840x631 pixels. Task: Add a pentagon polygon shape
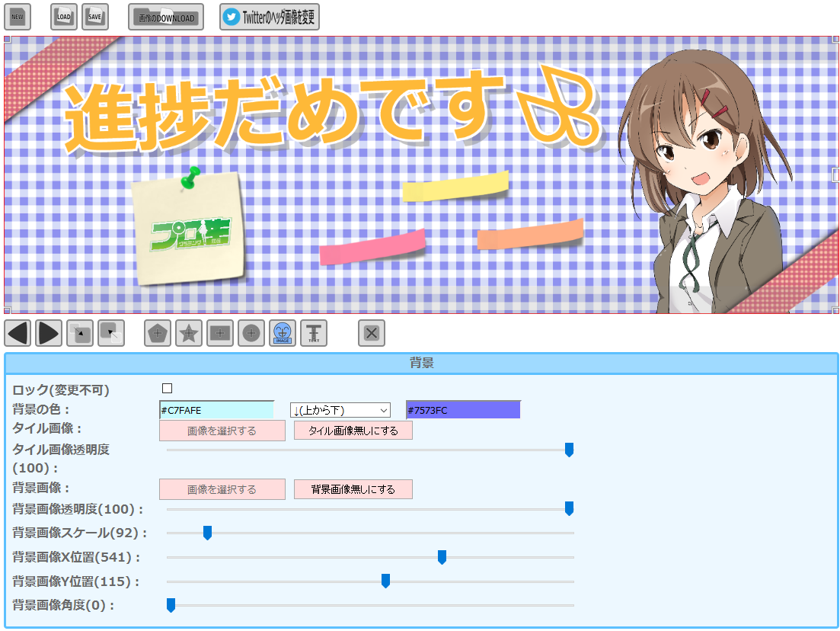click(x=158, y=333)
